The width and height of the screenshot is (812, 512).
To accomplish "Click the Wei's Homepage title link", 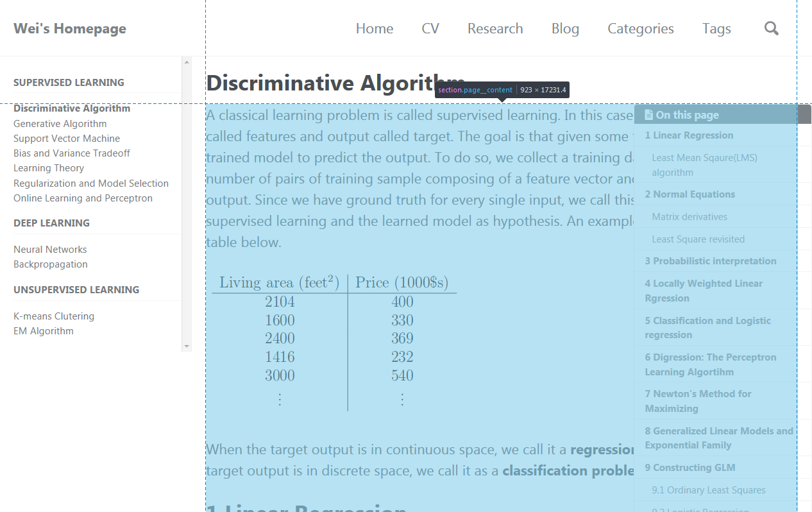I will point(70,28).
